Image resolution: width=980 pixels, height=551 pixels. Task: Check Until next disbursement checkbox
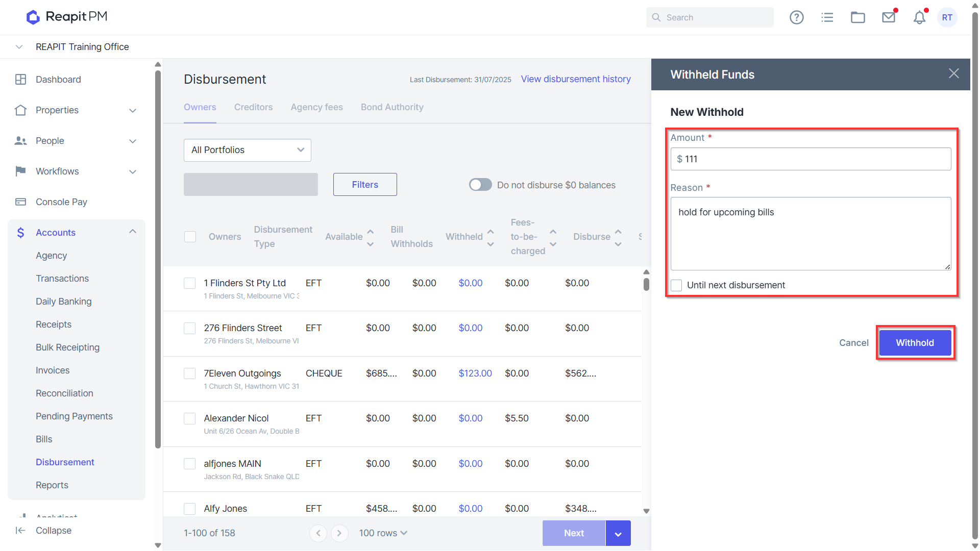click(x=676, y=285)
